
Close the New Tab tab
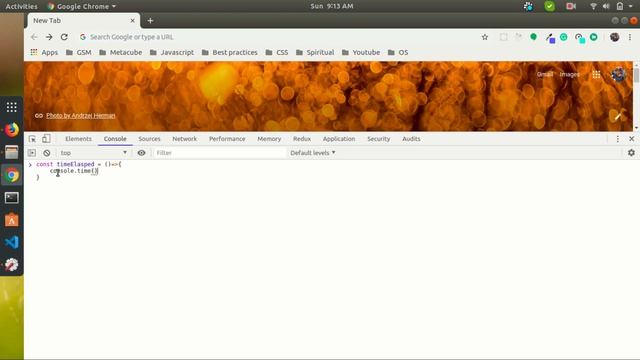coord(132,20)
